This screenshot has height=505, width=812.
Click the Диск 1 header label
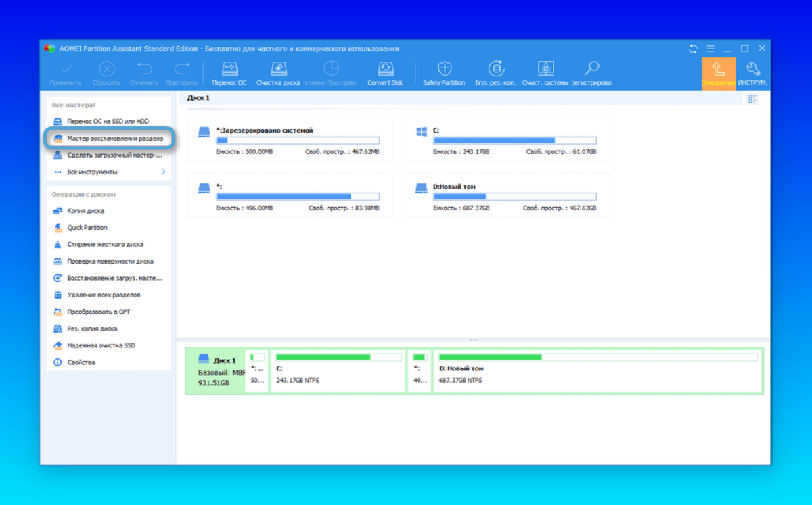pos(198,98)
